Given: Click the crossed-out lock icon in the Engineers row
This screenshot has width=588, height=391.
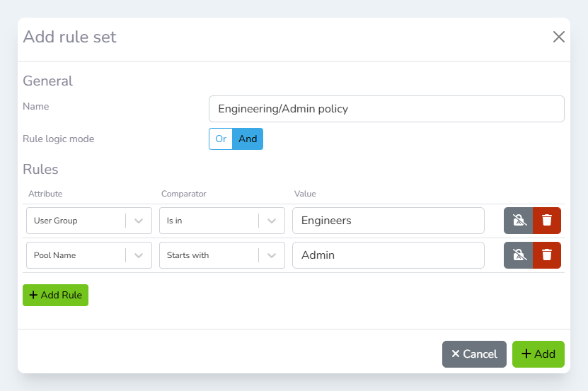Looking at the screenshot, I should pyautogui.click(x=519, y=221).
